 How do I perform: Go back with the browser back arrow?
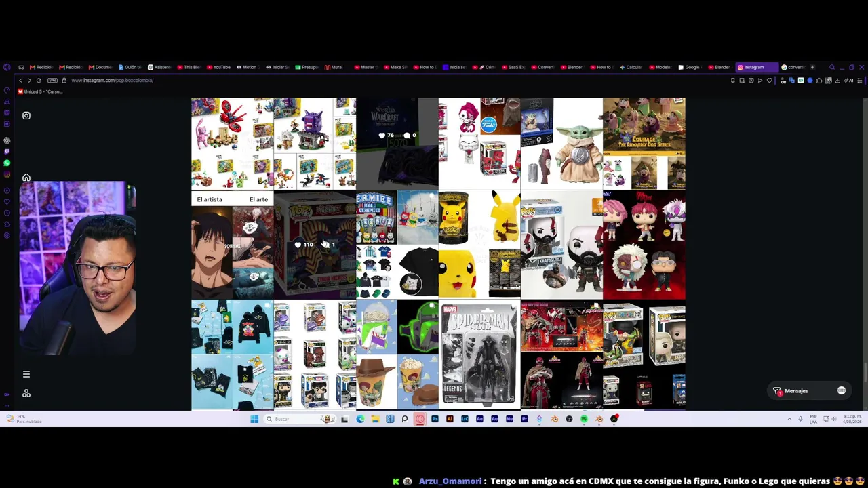(x=20, y=80)
